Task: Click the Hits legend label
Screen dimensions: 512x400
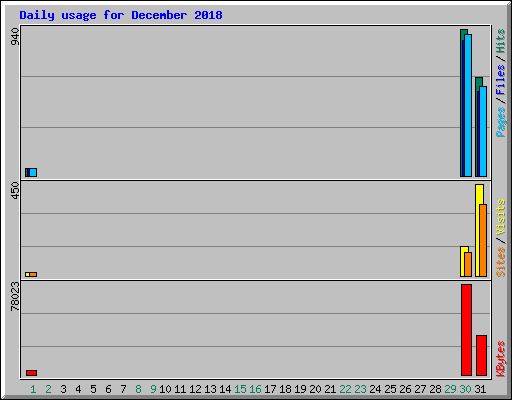Action: 500,41
